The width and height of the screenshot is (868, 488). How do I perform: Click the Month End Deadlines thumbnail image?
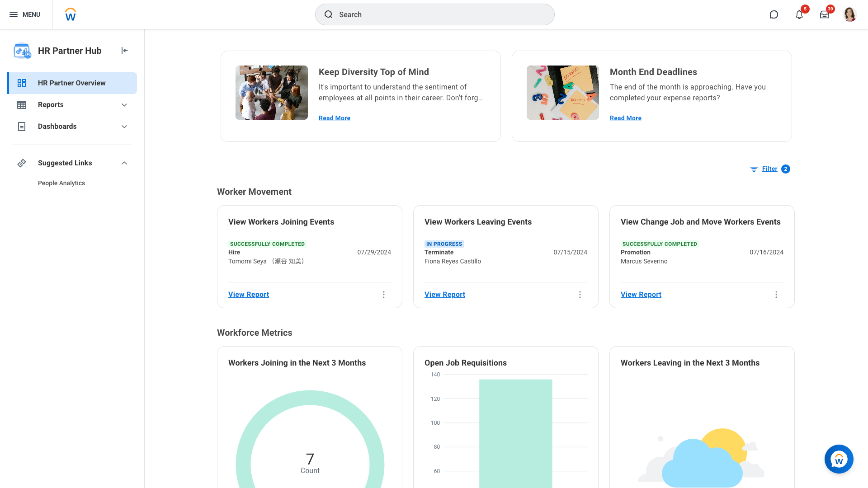click(562, 93)
